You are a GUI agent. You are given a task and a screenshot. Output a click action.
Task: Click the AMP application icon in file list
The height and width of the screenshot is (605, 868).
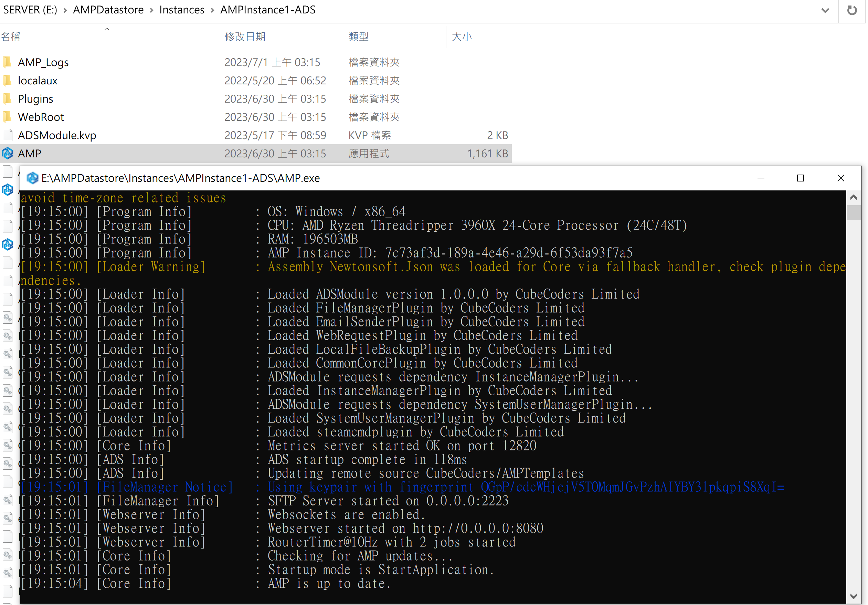click(7, 153)
